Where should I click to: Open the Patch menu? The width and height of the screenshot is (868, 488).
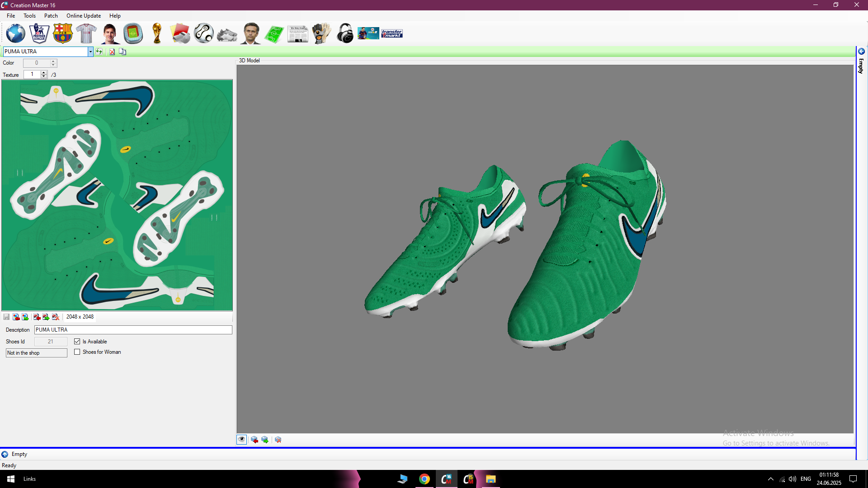pos(51,16)
